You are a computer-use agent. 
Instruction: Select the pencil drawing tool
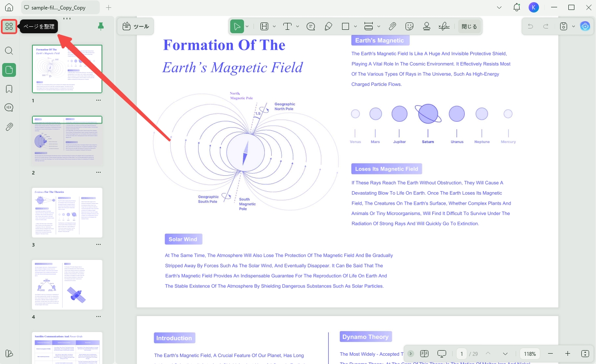328,26
